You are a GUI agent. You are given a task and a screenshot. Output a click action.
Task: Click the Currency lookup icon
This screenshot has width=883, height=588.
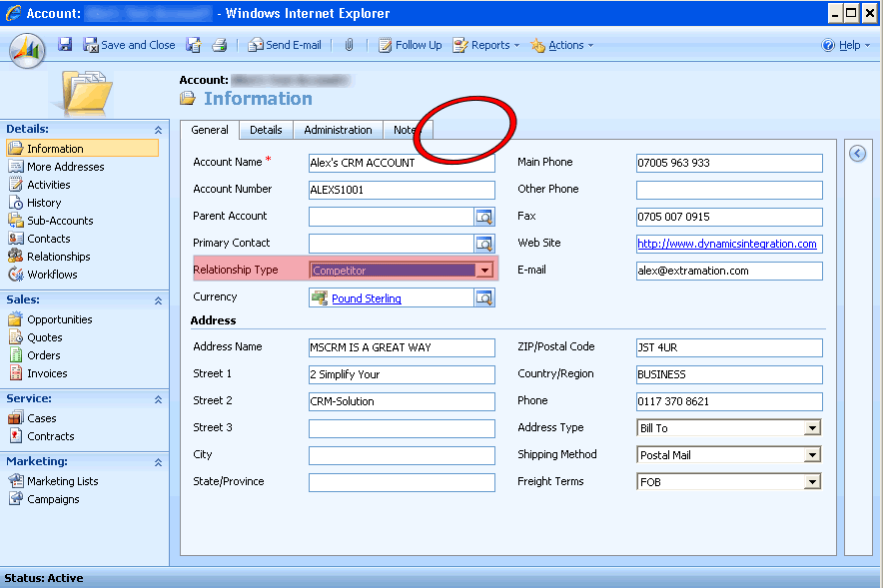pyautogui.click(x=483, y=297)
